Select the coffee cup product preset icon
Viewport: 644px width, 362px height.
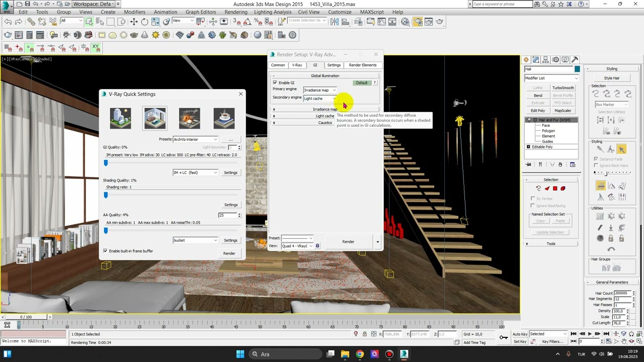tap(224, 119)
